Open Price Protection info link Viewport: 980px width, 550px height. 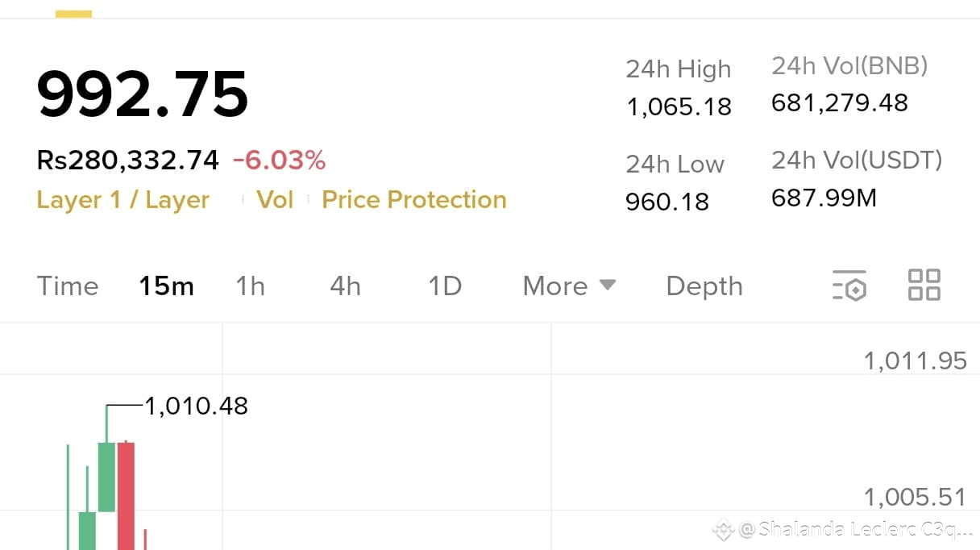[x=414, y=200]
